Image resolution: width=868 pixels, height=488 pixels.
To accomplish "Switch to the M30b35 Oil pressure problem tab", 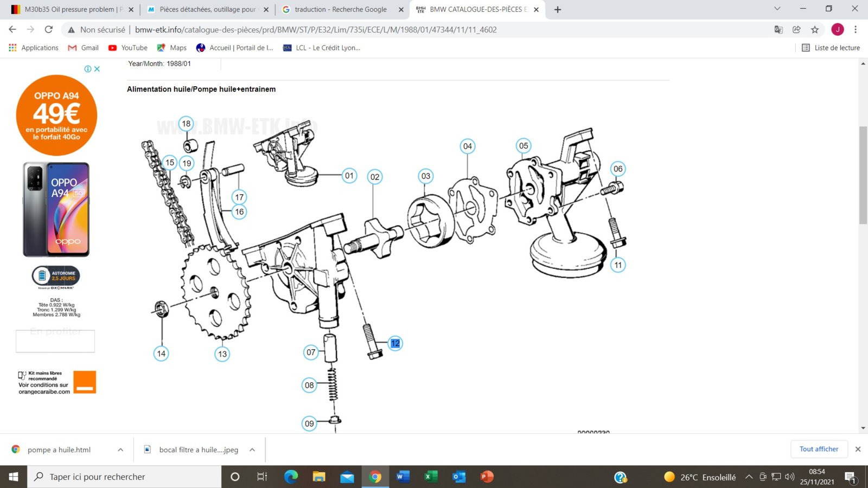I will tap(69, 9).
